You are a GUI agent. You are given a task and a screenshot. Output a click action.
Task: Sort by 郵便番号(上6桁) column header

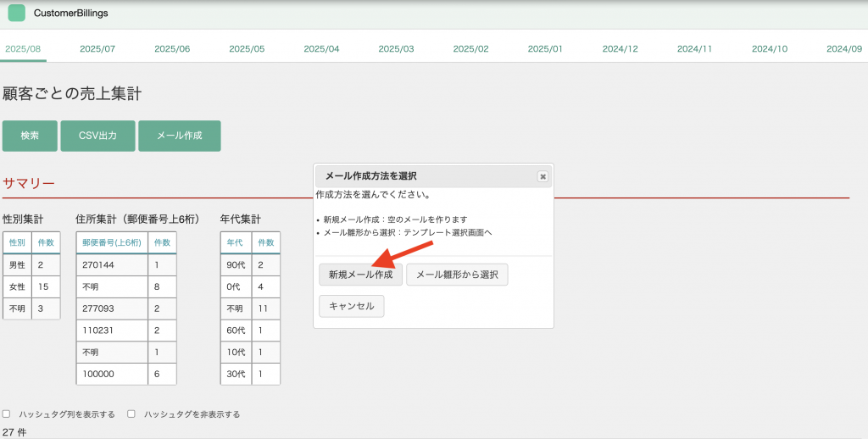pos(111,242)
